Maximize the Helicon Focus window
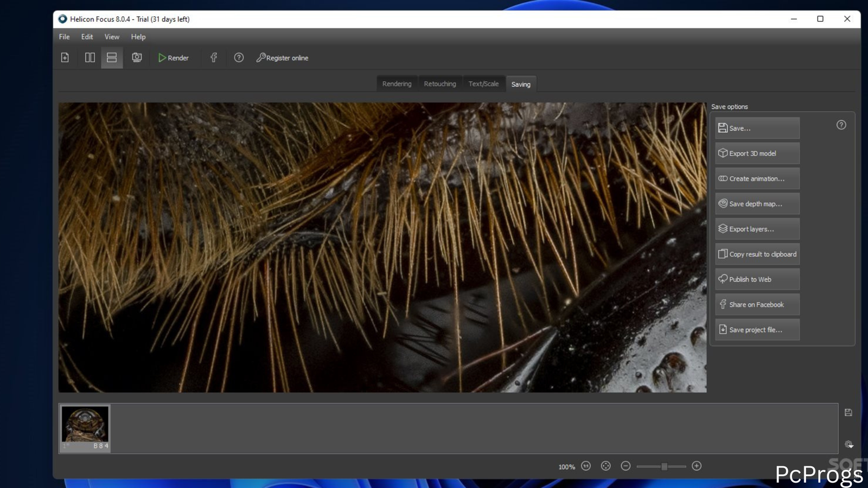This screenshot has width=868, height=488. (x=820, y=19)
